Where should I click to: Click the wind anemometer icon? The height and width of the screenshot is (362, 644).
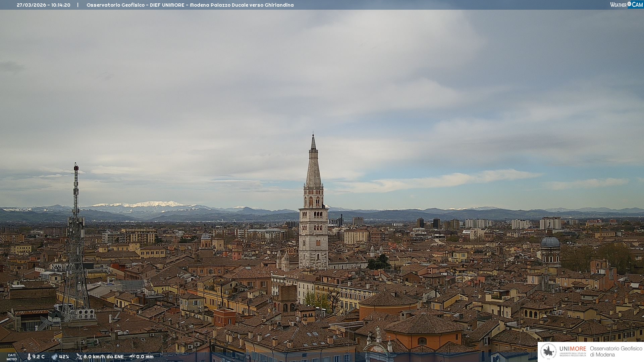pyautogui.click(x=79, y=357)
